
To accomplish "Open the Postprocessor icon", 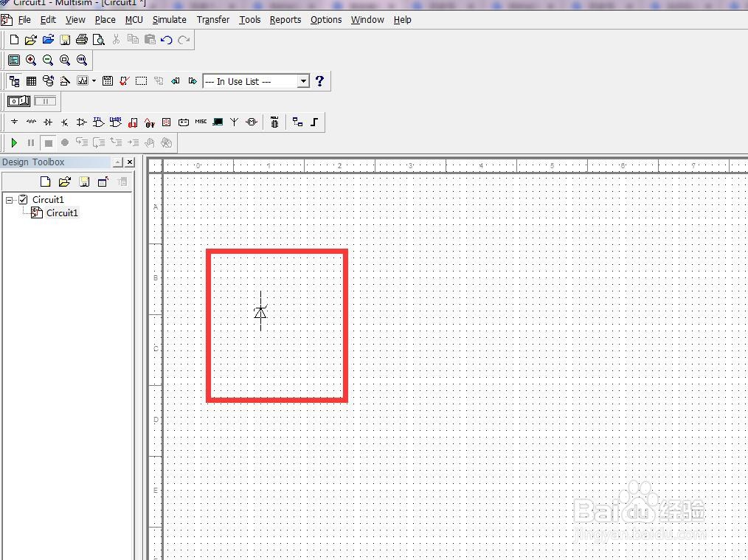I will (108, 81).
